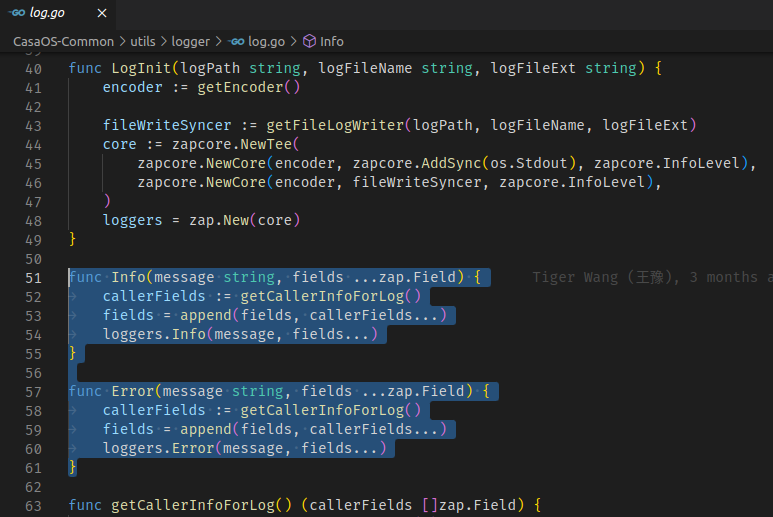Viewport: 773px width, 517px height.
Task: Click LogInit function name
Action: pos(141,68)
